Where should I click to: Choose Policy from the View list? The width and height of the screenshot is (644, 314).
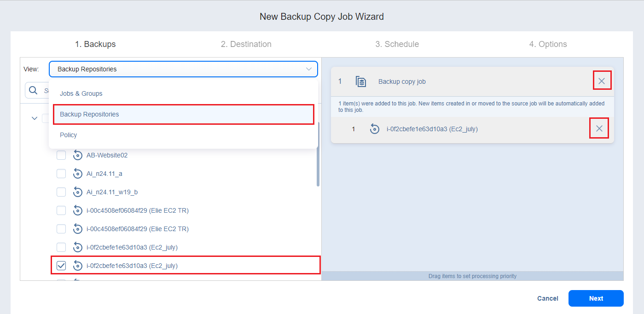[x=69, y=135]
